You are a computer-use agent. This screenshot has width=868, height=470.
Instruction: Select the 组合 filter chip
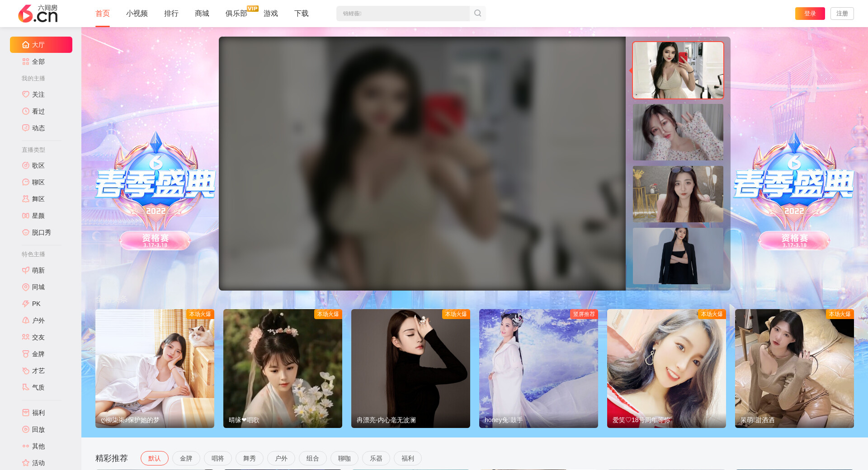pyautogui.click(x=313, y=458)
